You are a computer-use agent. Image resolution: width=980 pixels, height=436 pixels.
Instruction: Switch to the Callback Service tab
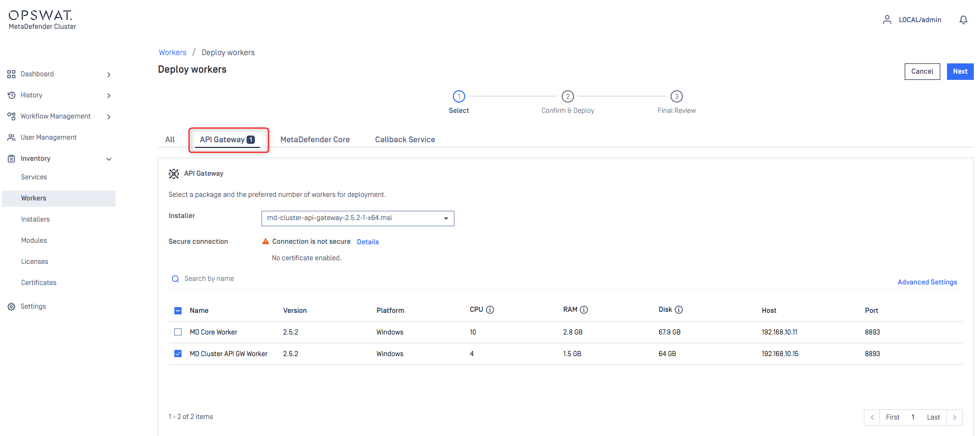click(x=405, y=140)
